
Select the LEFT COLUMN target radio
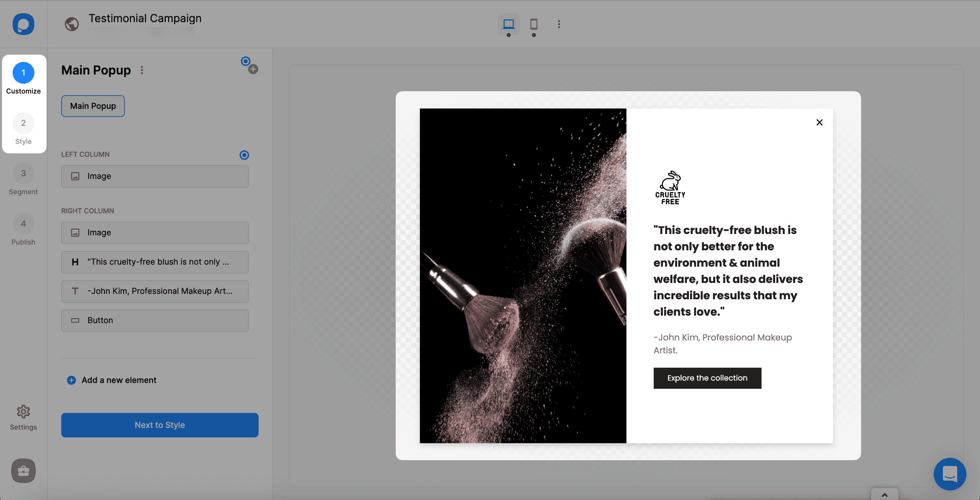coord(244,155)
